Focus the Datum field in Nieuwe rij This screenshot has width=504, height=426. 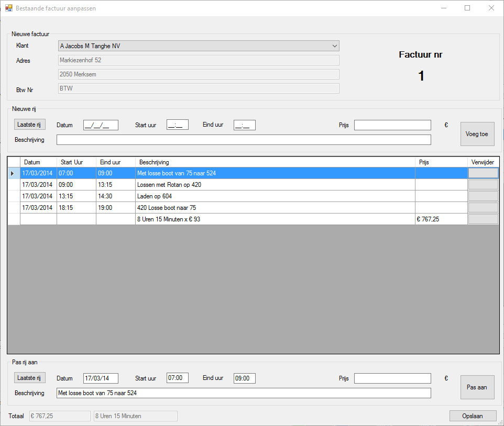[101, 125]
